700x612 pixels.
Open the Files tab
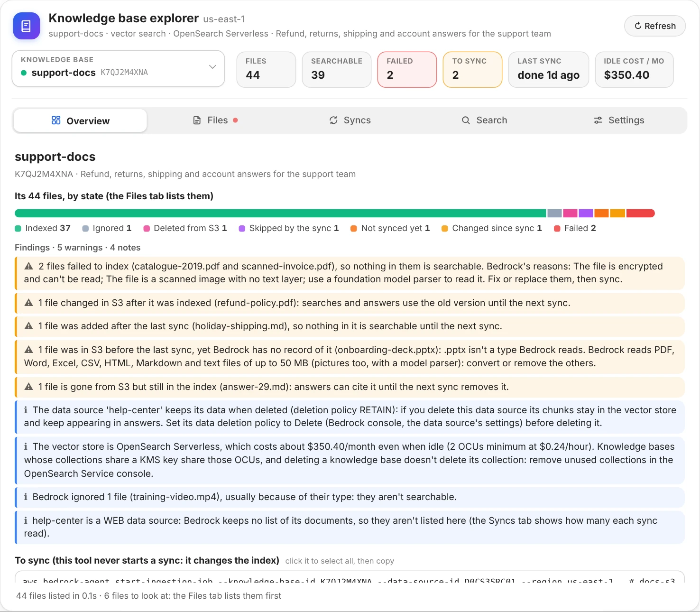[215, 121]
